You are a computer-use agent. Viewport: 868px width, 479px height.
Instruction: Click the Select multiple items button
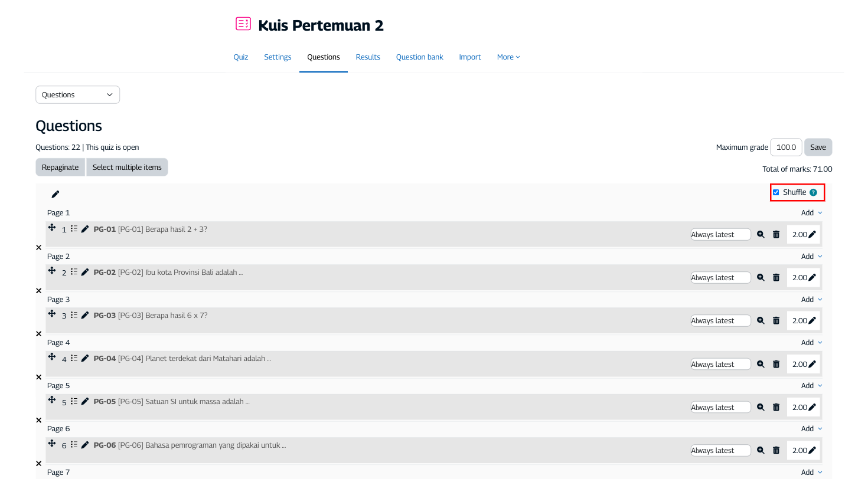click(127, 168)
